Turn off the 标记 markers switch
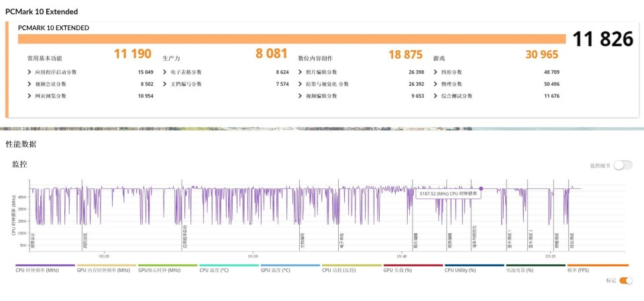The image size is (644, 301). [x=626, y=281]
